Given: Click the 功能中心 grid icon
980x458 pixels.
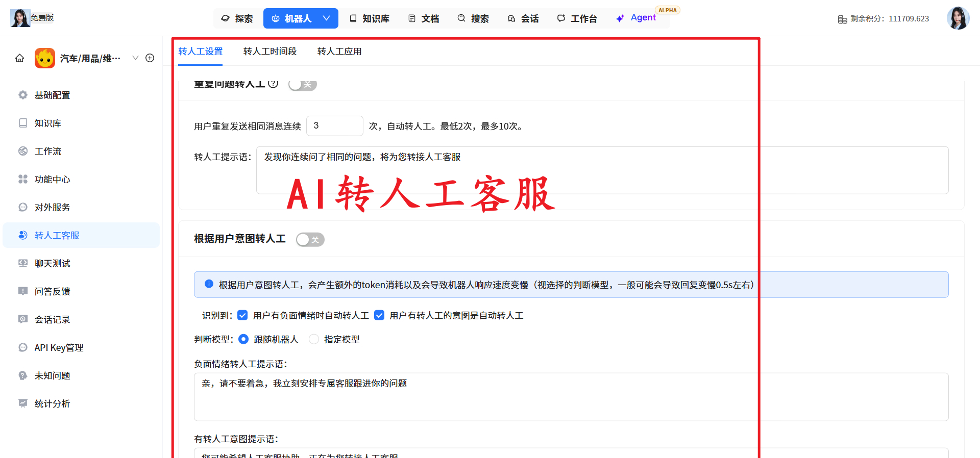Looking at the screenshot, I should coord(23,179).
